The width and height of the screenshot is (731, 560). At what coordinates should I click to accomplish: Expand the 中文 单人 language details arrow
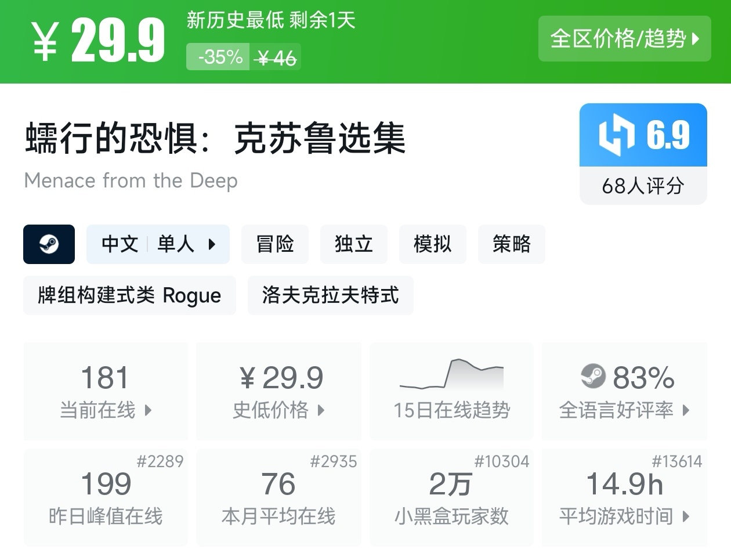click(x=212, y=244)
